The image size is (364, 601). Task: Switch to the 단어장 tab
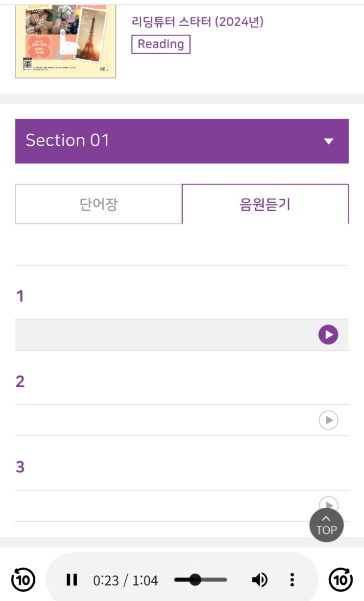click(x=98, y=204)
